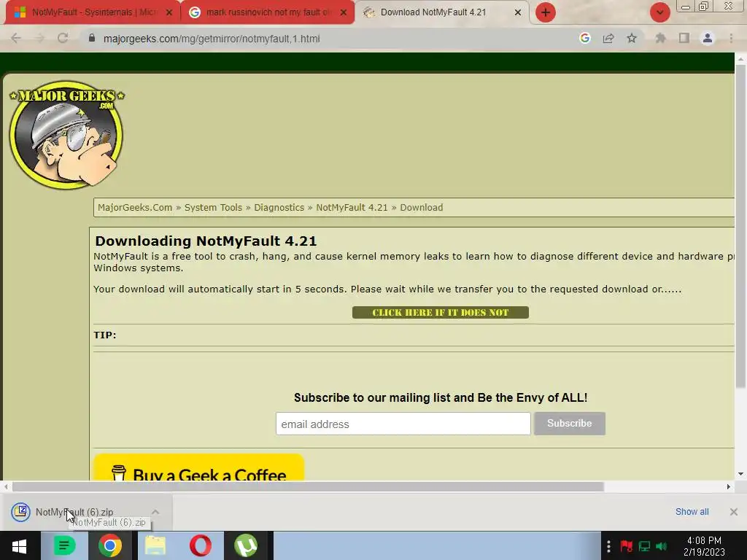Click the 'TIP:' label
Screen dimensions: 747x560
click(105, 335)
